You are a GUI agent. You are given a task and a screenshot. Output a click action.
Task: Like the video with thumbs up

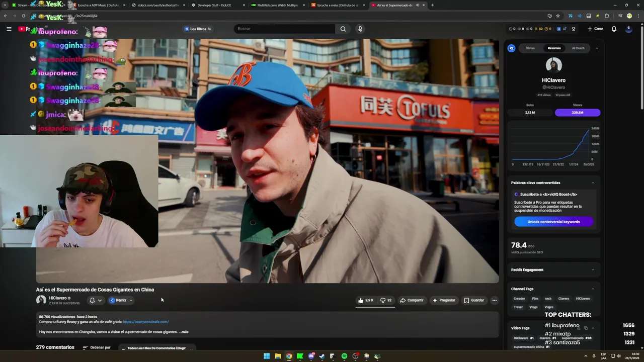[367, 300]
